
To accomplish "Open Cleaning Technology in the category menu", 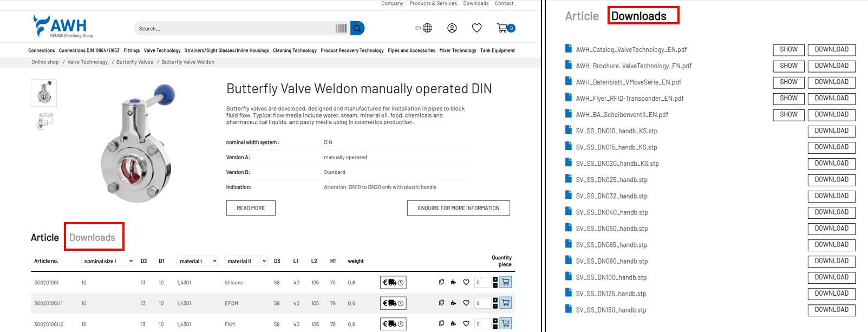I will [x=295, y=50].
